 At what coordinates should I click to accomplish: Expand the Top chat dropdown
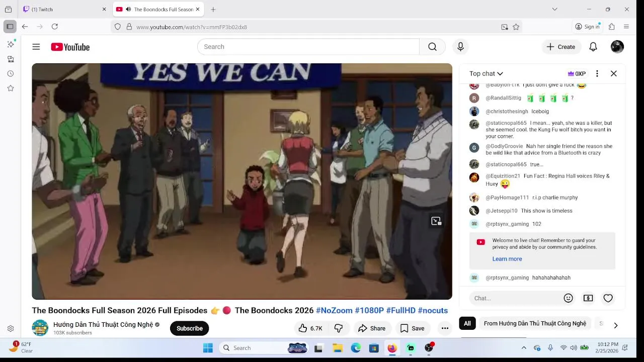pyautogui.click(x=486, y=73)
